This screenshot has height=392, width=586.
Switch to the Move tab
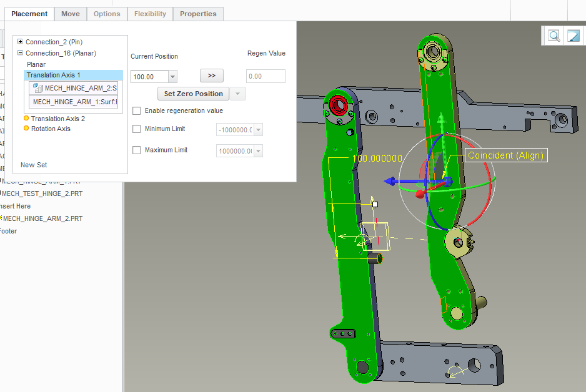[70, 14]
